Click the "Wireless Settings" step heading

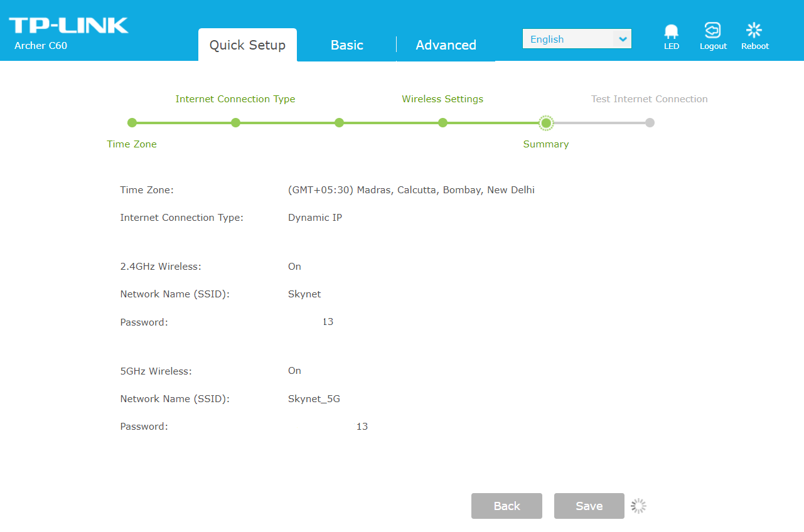click(442, 99)
